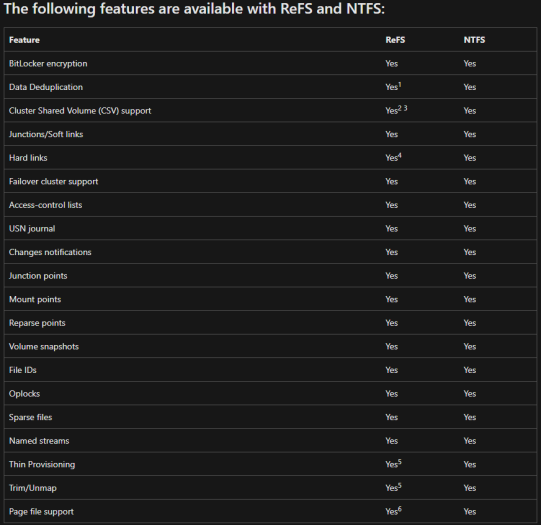
Task: Click the NTFS Yes for Changes notifications
Action: tap(470, 252)
